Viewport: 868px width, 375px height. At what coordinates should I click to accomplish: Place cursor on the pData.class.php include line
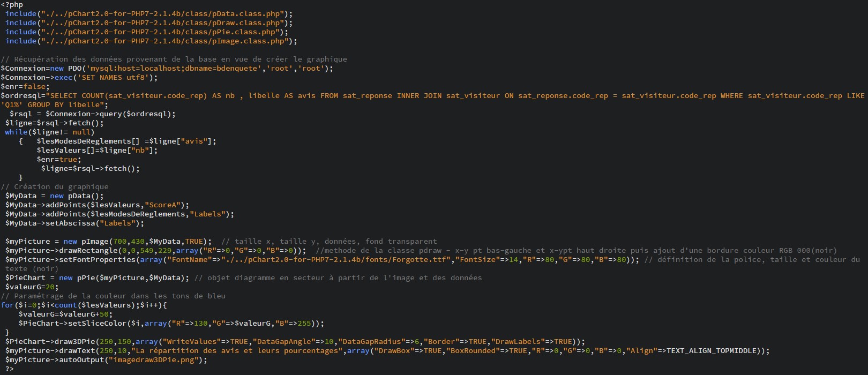point(149,14)
